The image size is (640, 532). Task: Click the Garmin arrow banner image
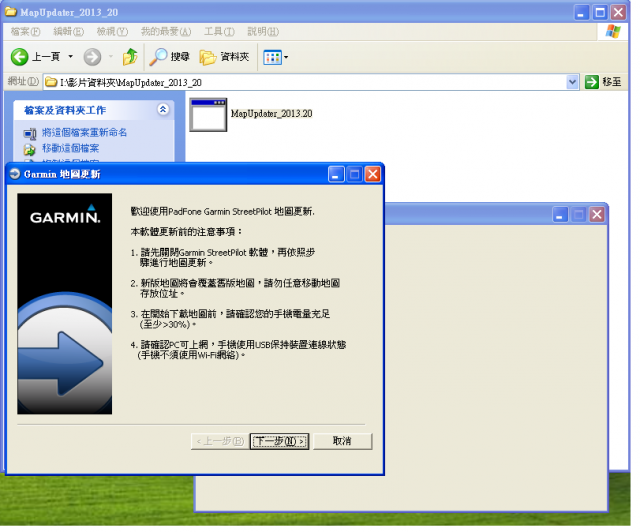(x=64, y=304)
